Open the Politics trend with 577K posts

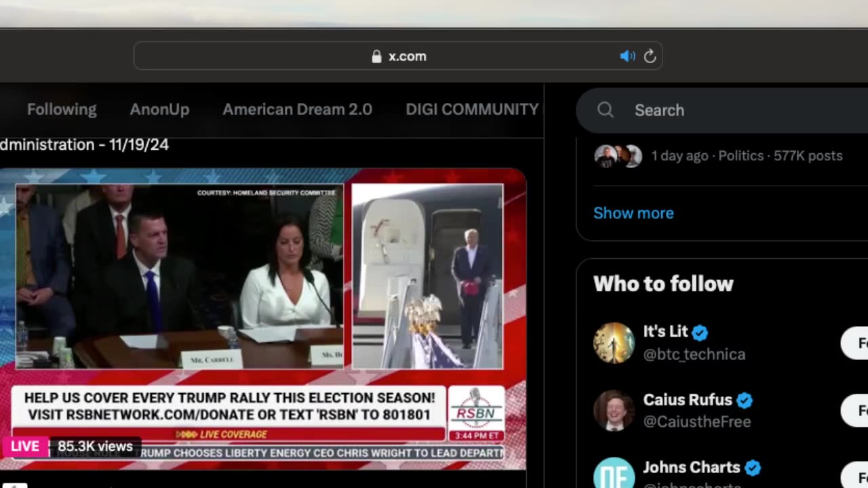point(747,156)
